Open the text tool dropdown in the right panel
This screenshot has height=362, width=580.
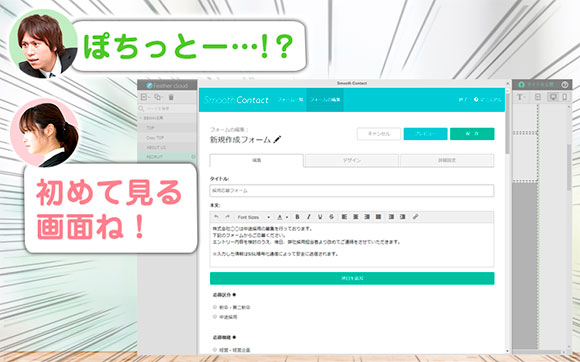pos(521,97)
